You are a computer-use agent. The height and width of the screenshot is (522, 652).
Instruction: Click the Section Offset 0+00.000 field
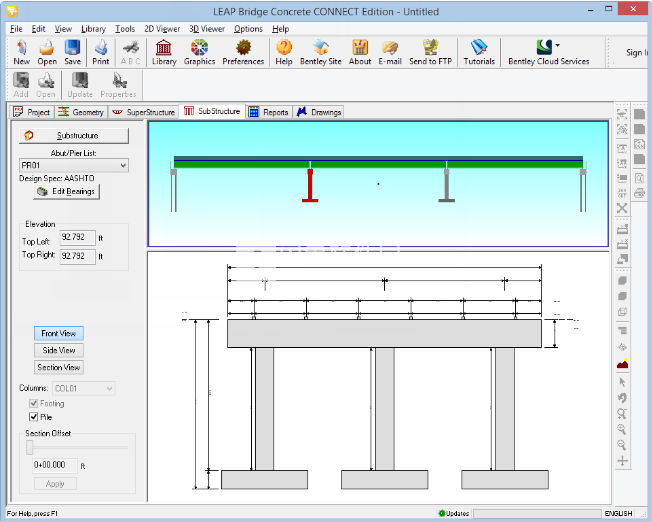[x=55, y=465]
